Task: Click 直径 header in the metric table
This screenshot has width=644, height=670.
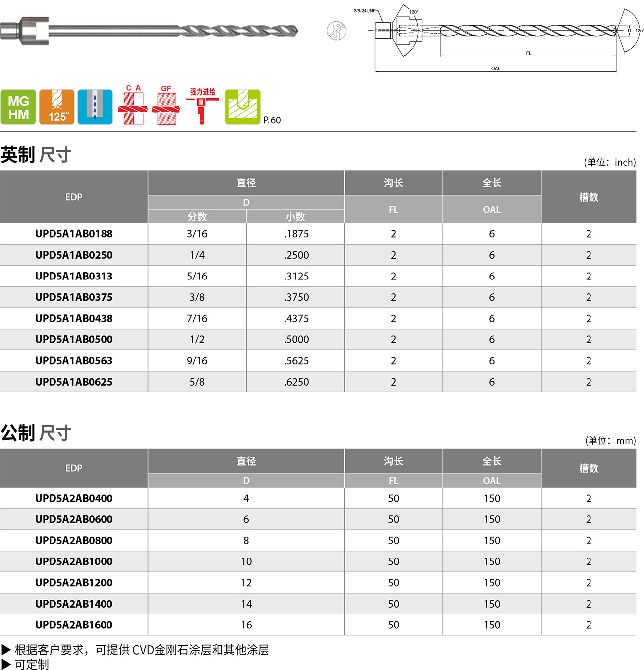Action: click(246, 461)
